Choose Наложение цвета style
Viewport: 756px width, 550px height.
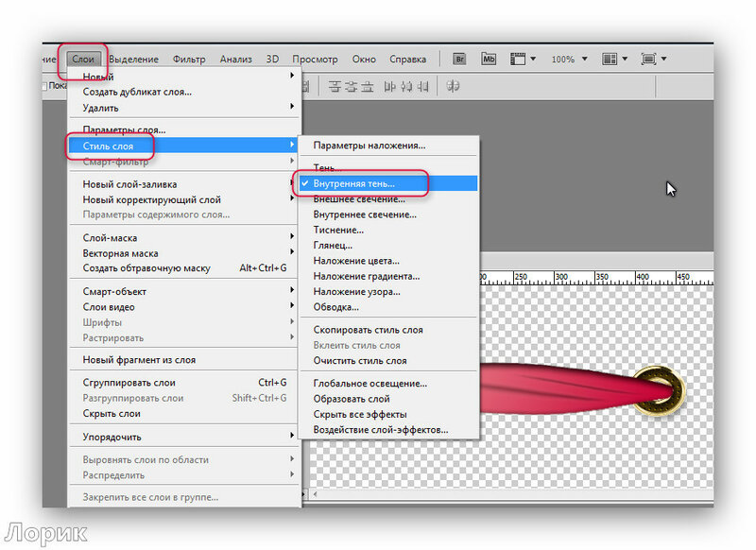pos(388,260)
